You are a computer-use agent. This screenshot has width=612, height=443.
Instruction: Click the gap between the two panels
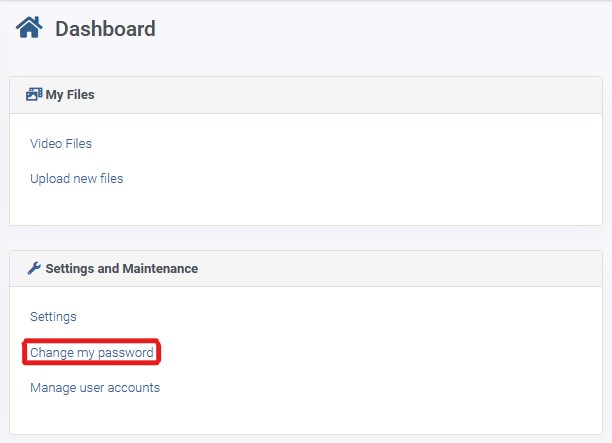306,238
